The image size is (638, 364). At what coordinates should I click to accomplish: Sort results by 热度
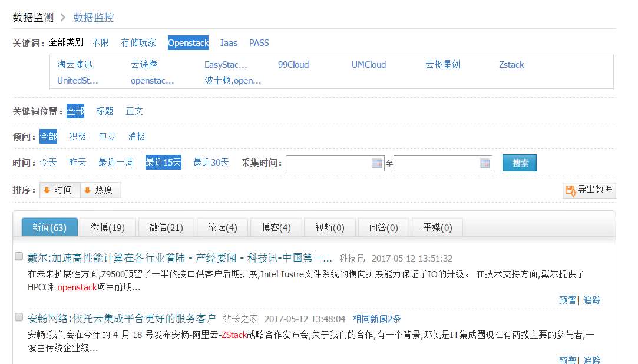[x=101, y=190]
